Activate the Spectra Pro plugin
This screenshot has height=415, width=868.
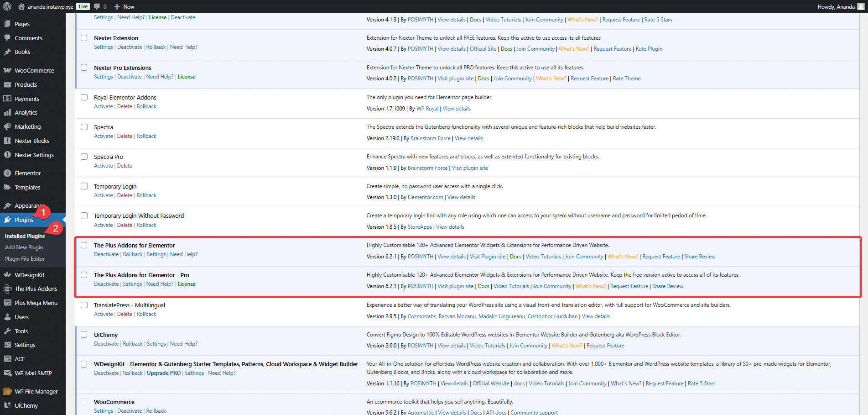pyautogui.click(x=103, y=166)
